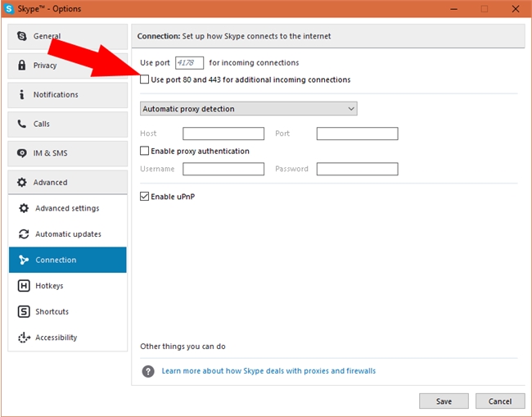
Task: Click the Accessibility icon in sidebar
Action: 24,338
